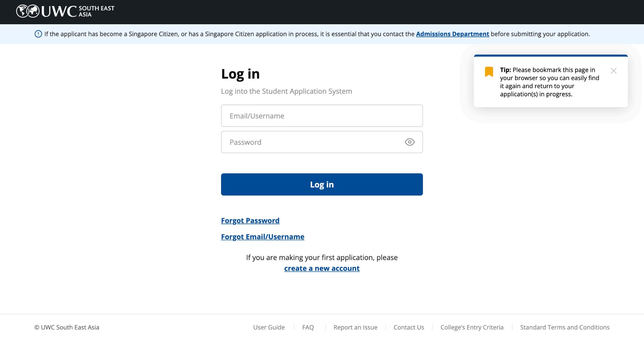Click create a new account link

322,268
